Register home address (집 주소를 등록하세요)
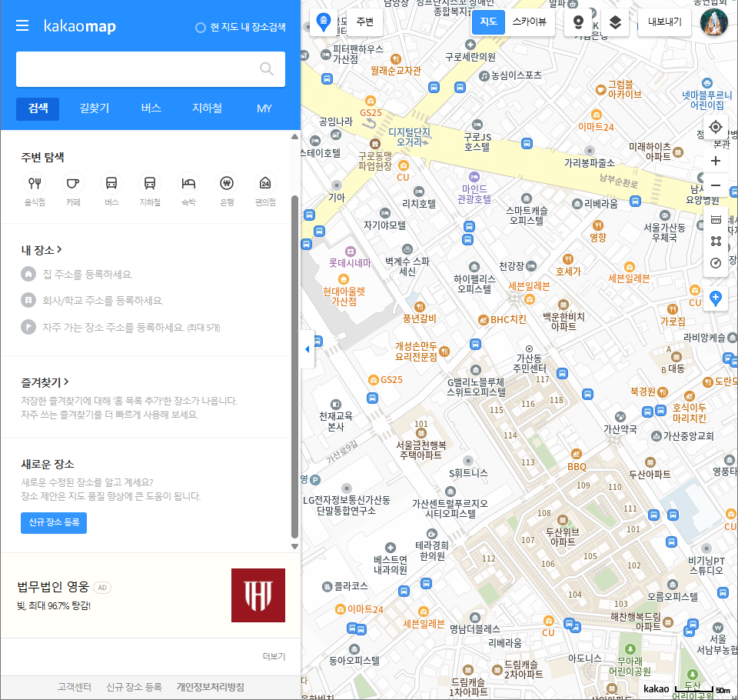738x700 pixels. coord(88,274)
